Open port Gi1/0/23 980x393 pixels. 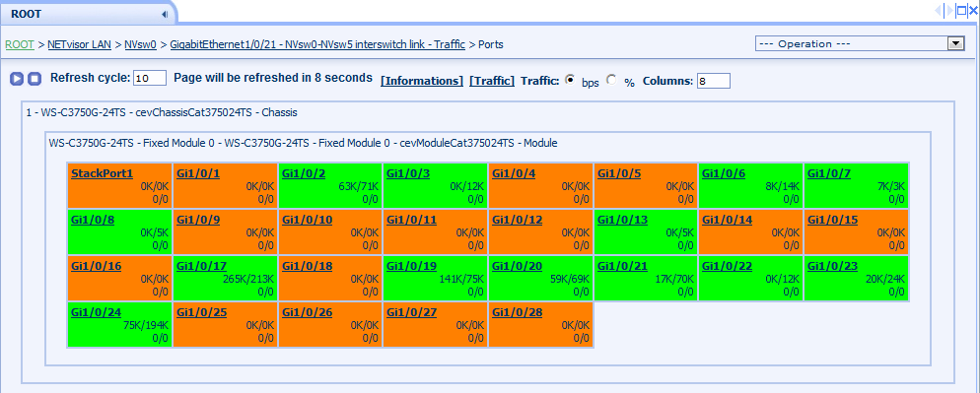(832, 266)
